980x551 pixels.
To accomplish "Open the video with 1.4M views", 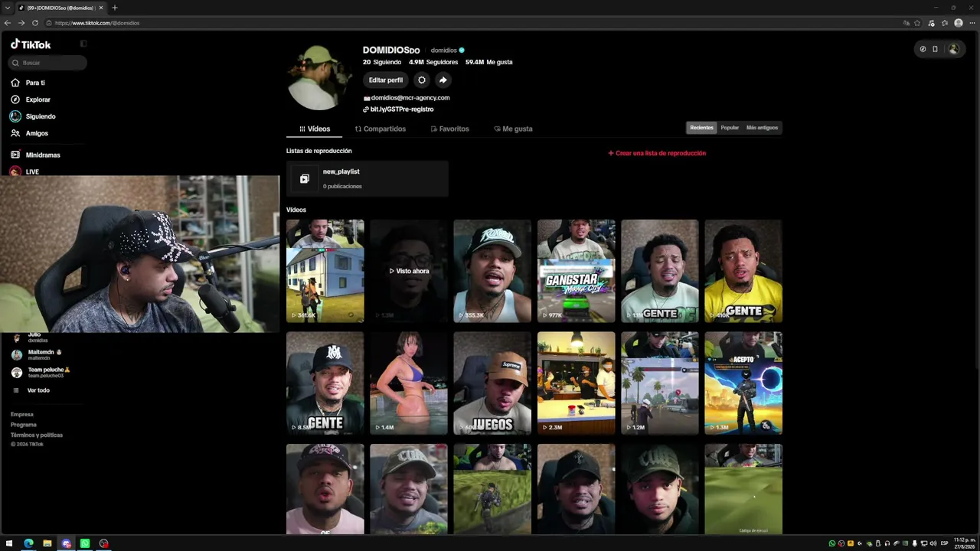I will [x=409, y=383].
